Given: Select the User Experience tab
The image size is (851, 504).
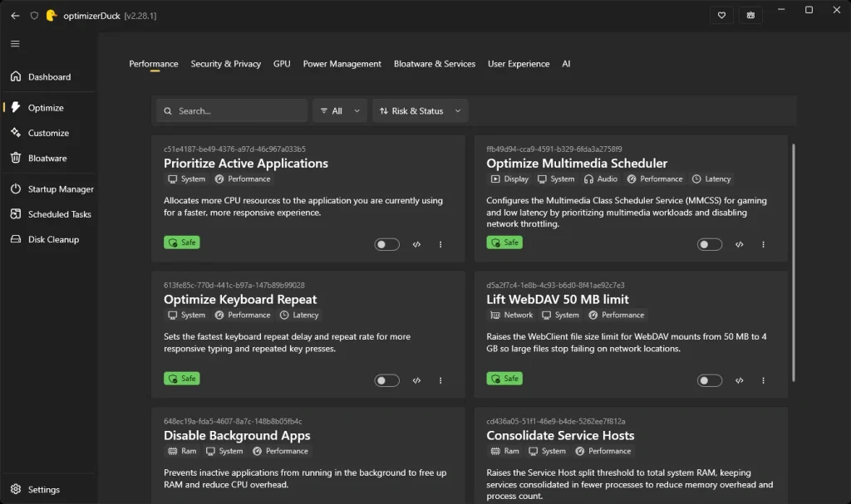Looking at the screenshot, I should pyautogui.click(x=519, y=63).
